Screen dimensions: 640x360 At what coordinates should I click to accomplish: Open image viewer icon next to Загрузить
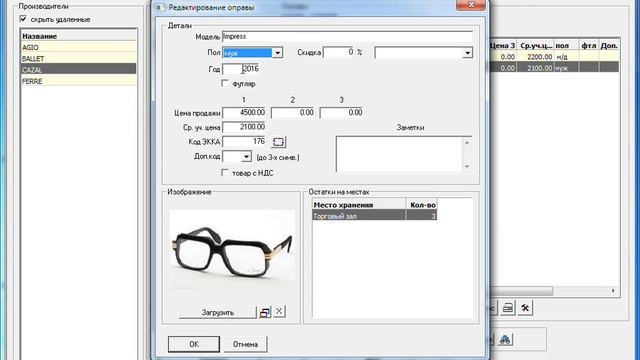[264, 312]
